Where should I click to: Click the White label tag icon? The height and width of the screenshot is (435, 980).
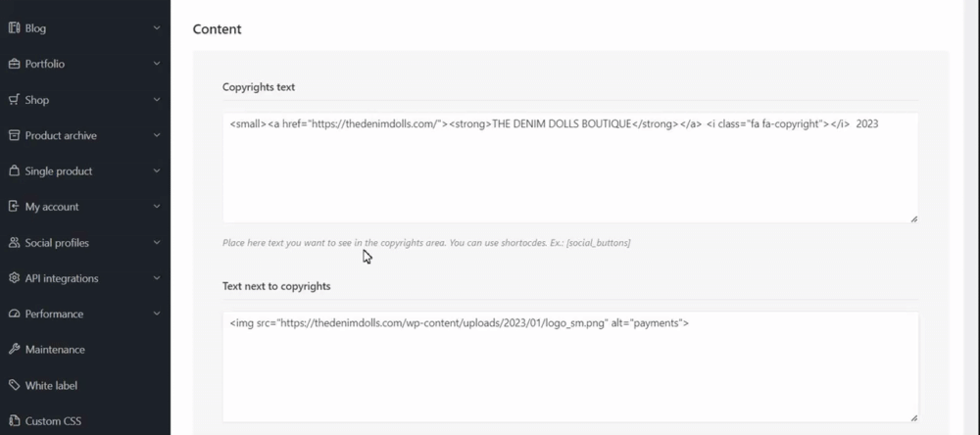tap(14, 386)
